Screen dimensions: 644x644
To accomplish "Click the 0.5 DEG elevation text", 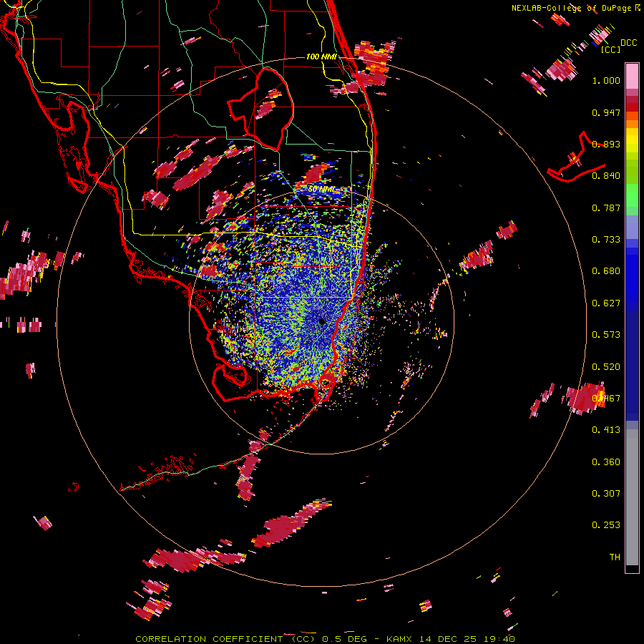I will (345, 639).
